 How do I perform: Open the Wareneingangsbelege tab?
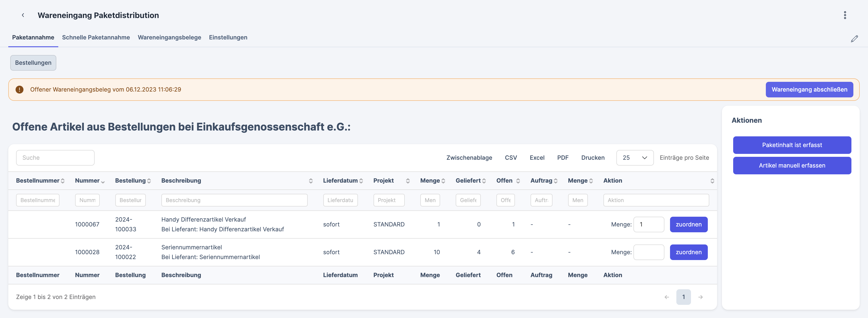(169, 37)
